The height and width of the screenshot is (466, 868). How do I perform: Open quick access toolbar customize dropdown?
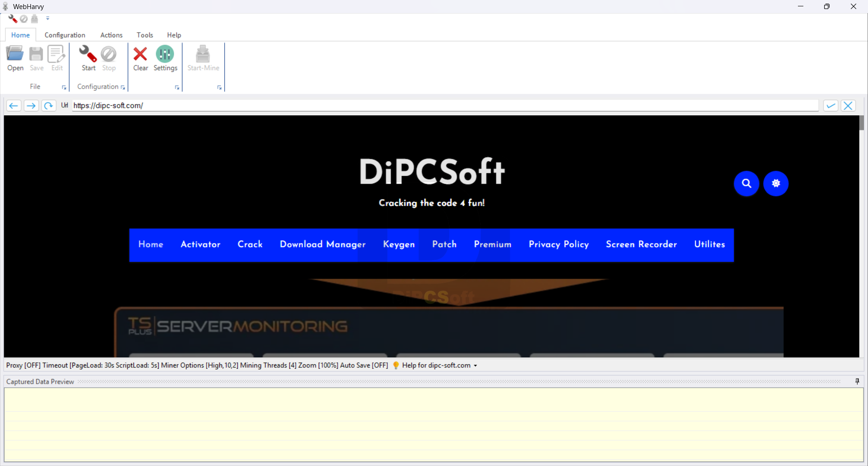click(x=47, y=19)
